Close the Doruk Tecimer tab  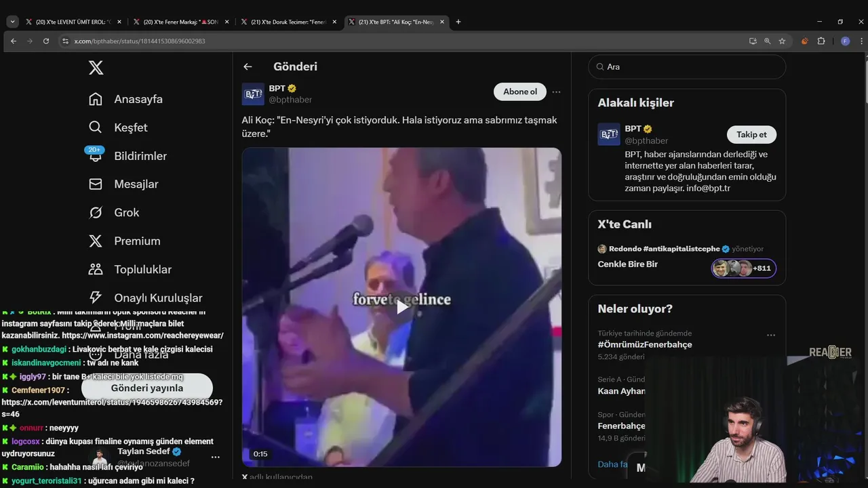334,22
